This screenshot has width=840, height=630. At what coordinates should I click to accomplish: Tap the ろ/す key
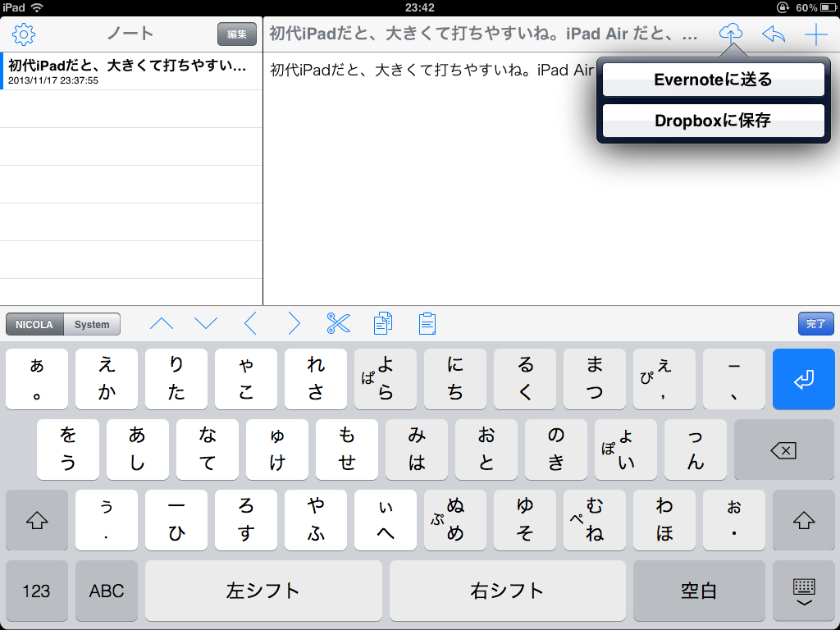click(x=246, y=519)
